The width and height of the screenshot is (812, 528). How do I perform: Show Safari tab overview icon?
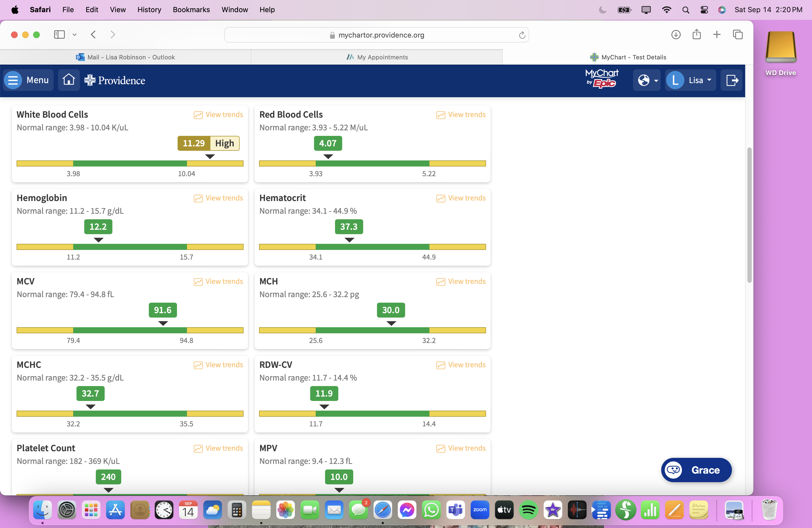tap(737, 35)
